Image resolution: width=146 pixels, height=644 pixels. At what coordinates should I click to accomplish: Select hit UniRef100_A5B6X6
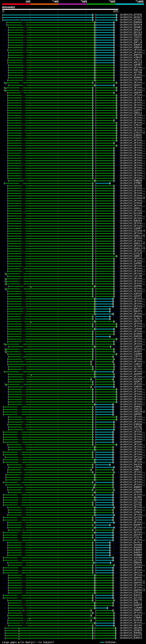click(x=131, y=47)
